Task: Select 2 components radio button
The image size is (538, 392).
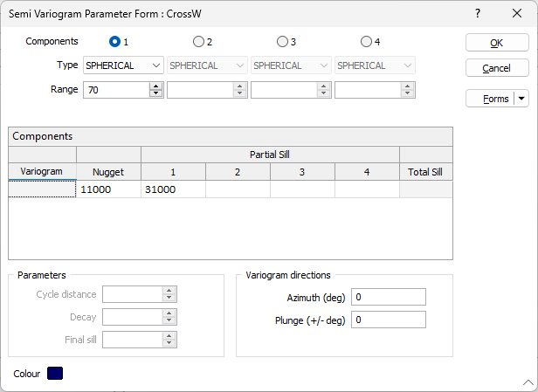Action: point(198,42)
